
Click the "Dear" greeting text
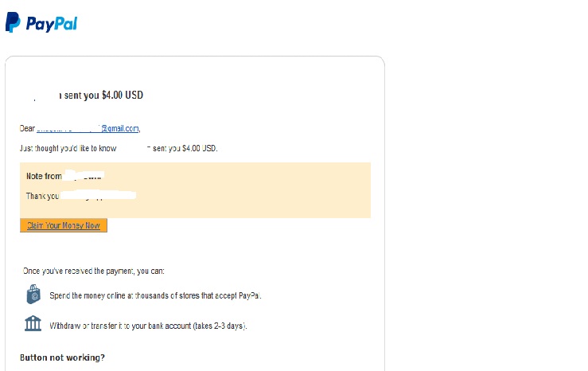tap(28, 128)
